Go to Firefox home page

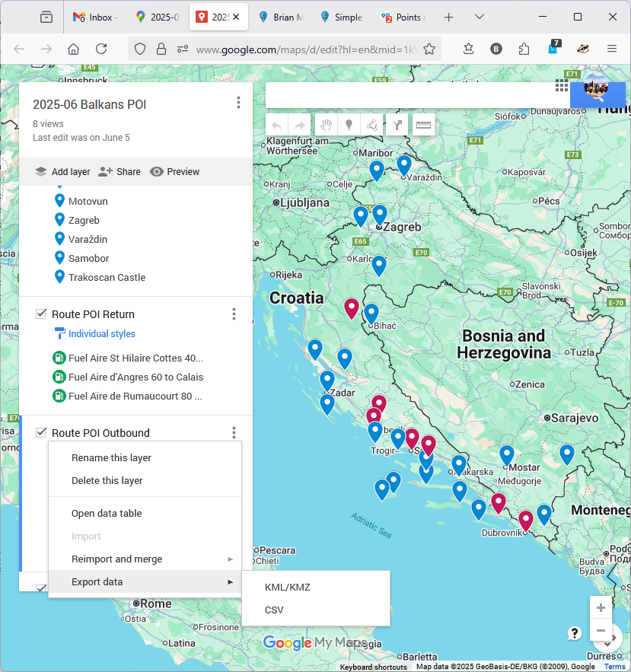[x=73, y=49]
